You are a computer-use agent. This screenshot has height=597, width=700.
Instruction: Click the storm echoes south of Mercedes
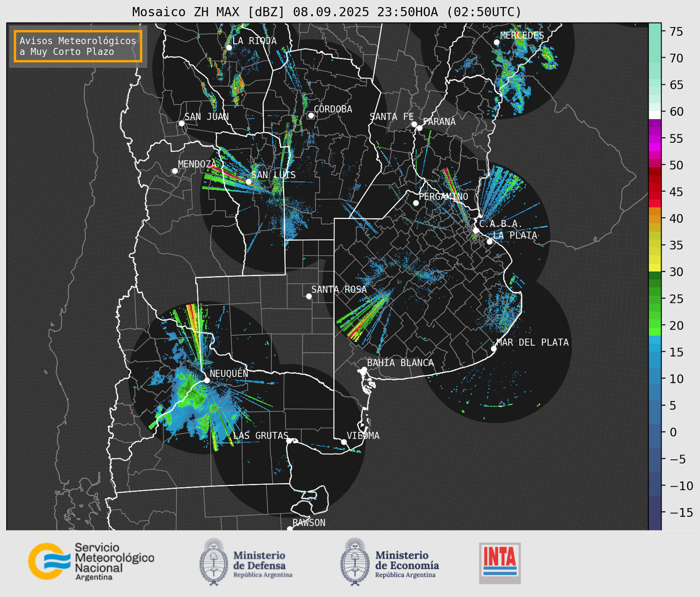point(511,81)
